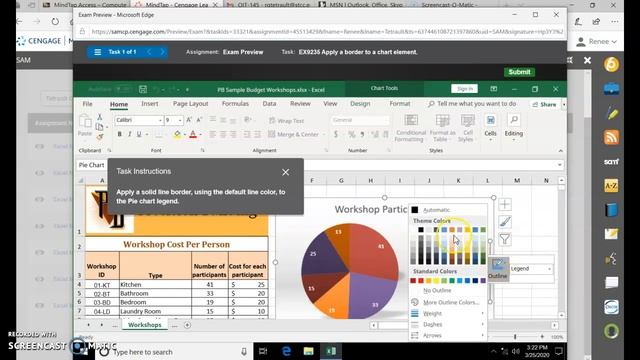Toggle Wrap Text in Alignment group
Screen dimensions: 640x360
pos(287,120)
